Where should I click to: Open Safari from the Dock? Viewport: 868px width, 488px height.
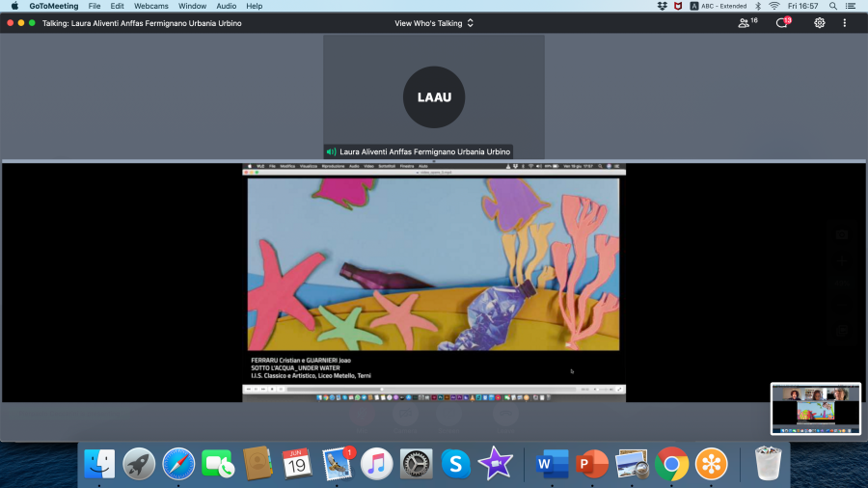click(178, 464)
